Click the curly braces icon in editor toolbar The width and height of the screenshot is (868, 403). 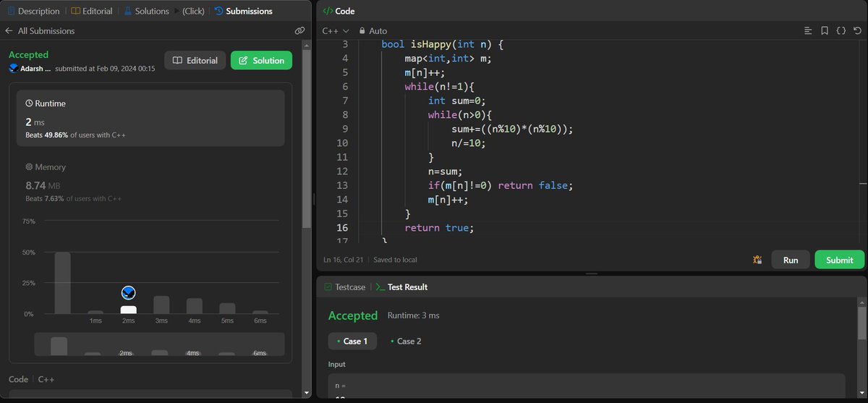tap(841, 31)
